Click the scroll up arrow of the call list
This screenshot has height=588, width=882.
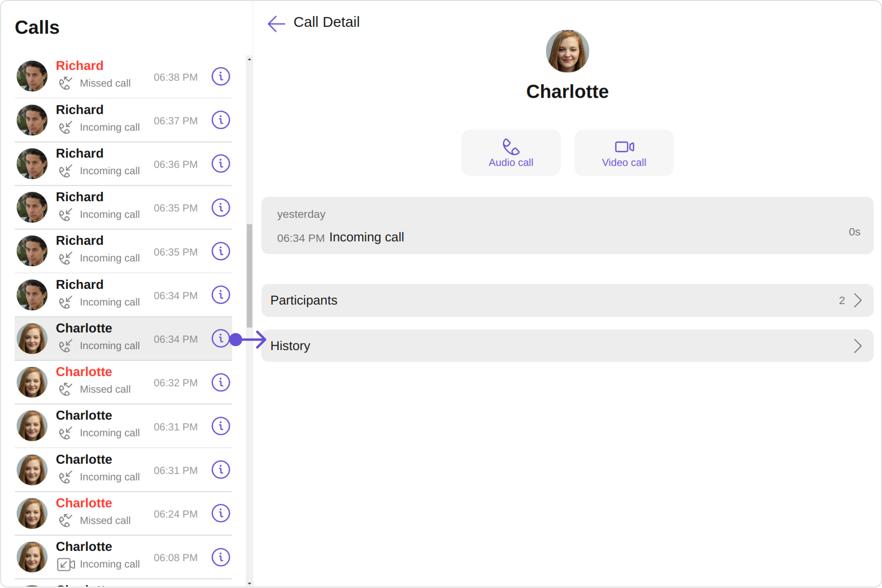click(x=249, y=59)
